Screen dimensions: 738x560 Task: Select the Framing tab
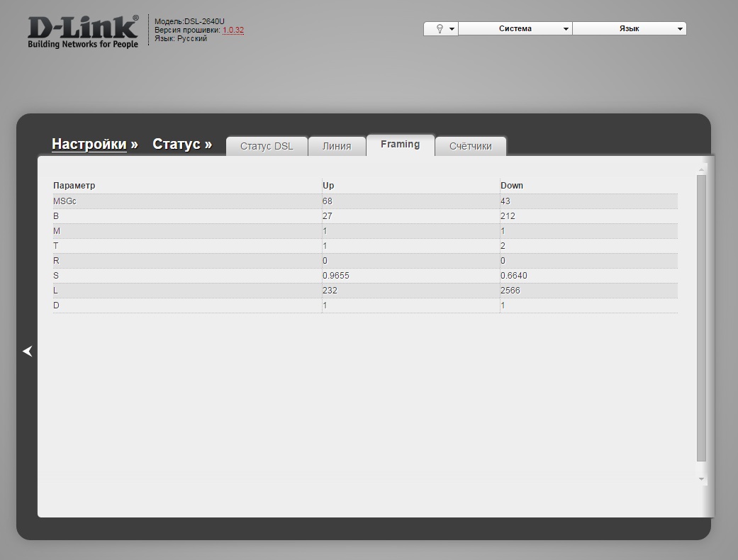tap(400, 145)
